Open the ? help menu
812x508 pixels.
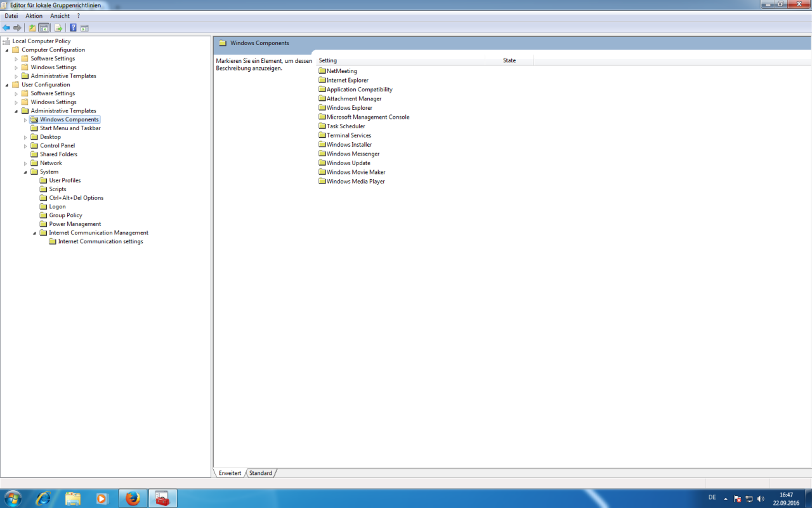(x=79, y=16)
